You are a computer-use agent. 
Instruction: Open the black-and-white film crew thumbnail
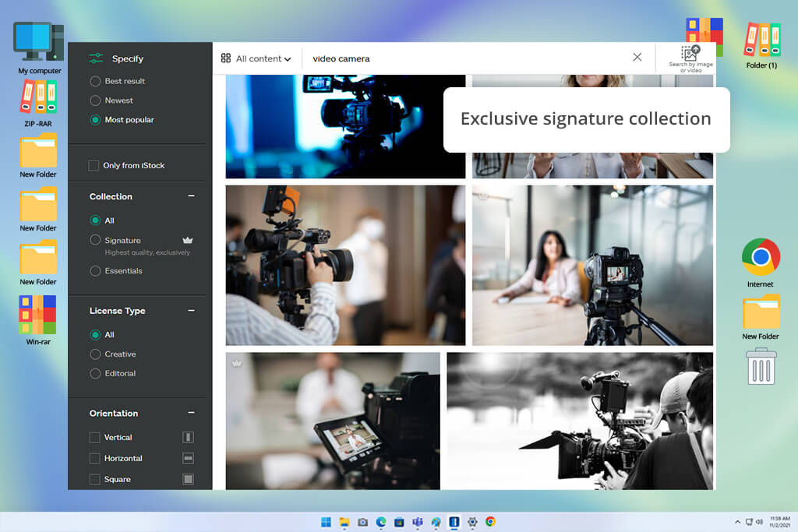(x=580, y=421)
